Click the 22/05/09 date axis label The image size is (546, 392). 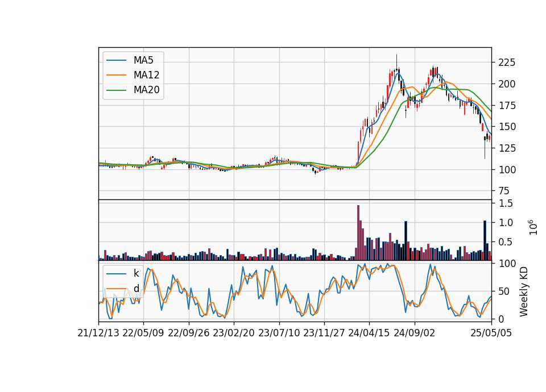(143, 333)
